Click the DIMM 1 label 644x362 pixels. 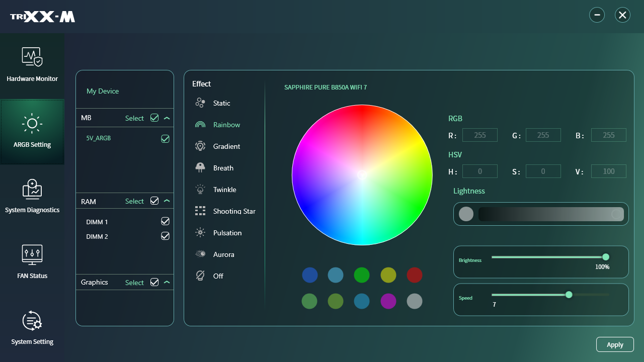pyautogui.click(x=97, y=222)
